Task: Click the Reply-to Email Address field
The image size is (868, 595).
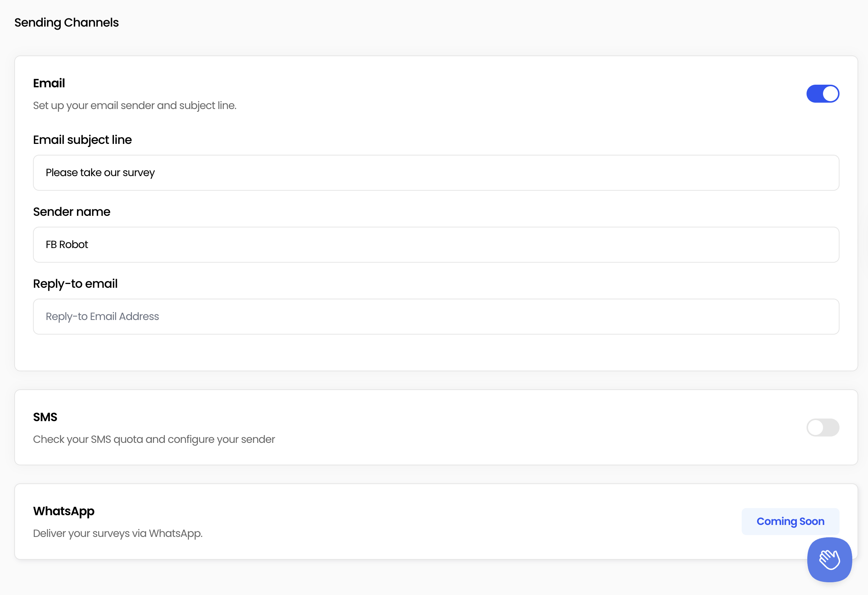Action: click(x=435, y=316)
